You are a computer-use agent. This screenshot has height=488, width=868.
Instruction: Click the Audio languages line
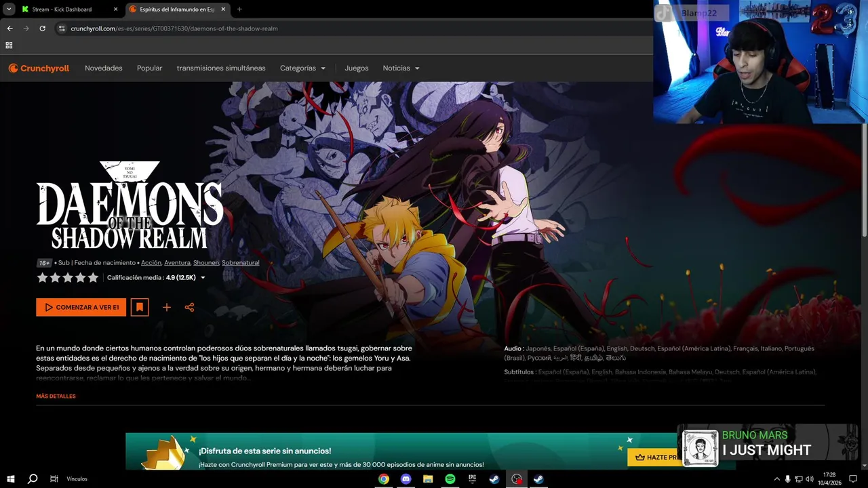point(659,353)
